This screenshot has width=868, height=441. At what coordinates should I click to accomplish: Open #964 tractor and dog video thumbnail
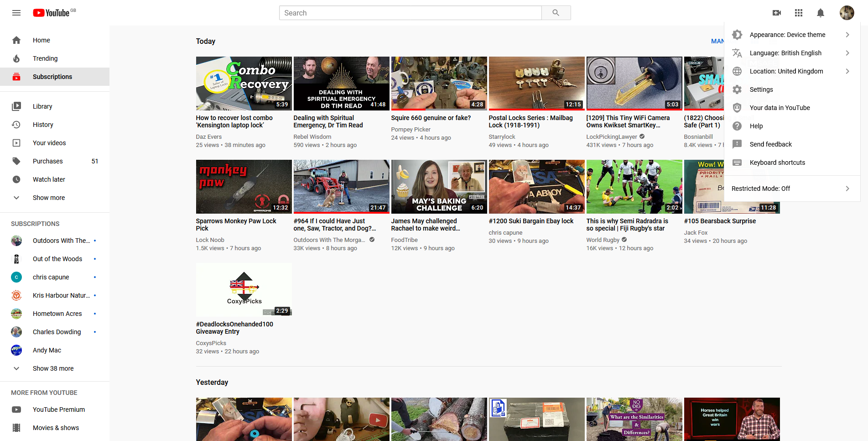pos(342,187)
